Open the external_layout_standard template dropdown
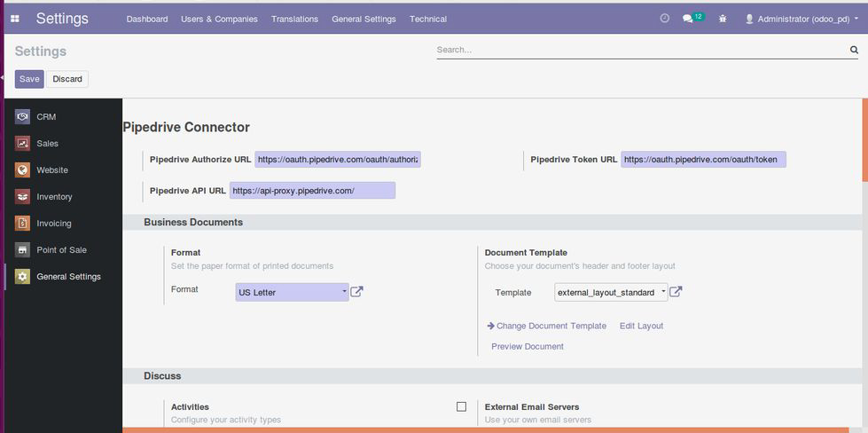 pyautogui.click(x=611, y=292)
